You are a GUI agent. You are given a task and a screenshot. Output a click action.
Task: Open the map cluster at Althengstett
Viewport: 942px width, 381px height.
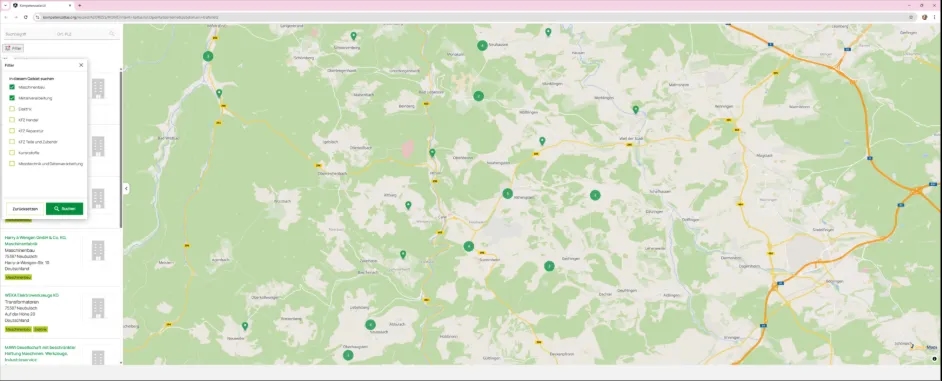click(x=508, y=194)
